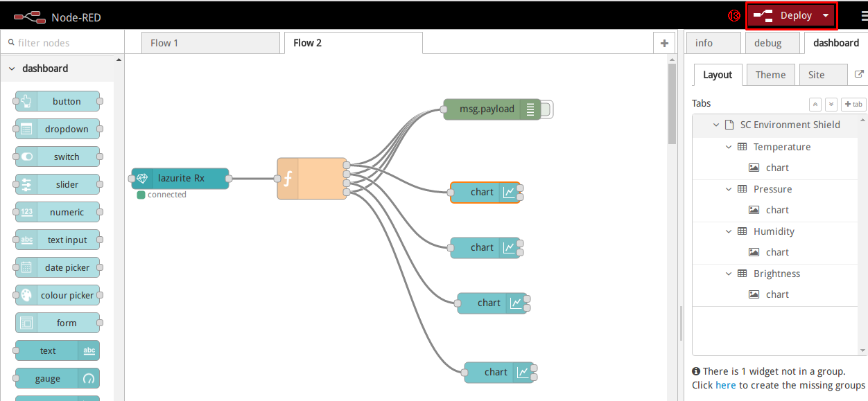Viewport: 868px width, 401px height.
Task: Select the Theme sub-tab
Action: (771, 75)
